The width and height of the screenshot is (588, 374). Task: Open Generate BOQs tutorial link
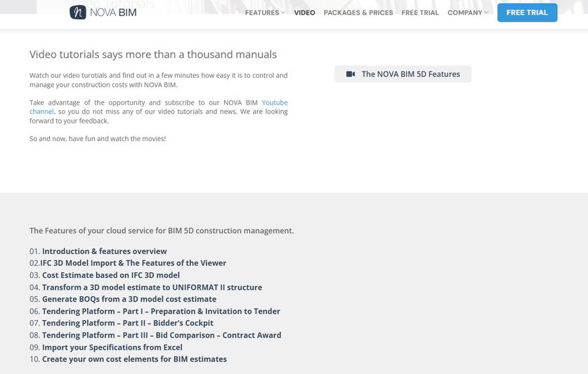(x=129, y=300)
